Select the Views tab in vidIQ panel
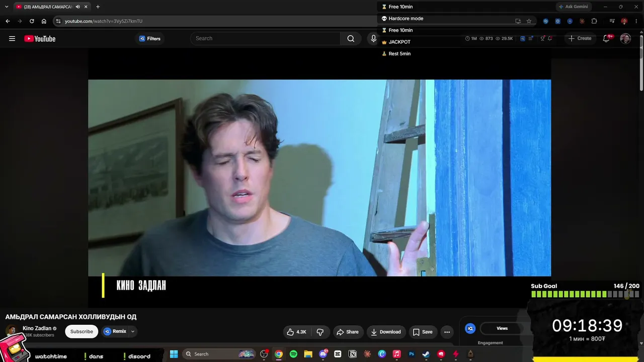This screenshot has height=362, width=644. point(502,328)
